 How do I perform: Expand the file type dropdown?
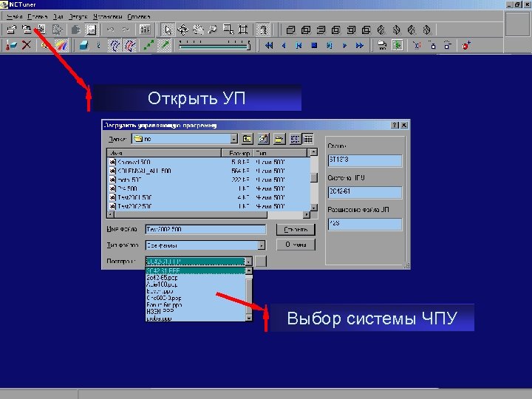tap(262, 245)
